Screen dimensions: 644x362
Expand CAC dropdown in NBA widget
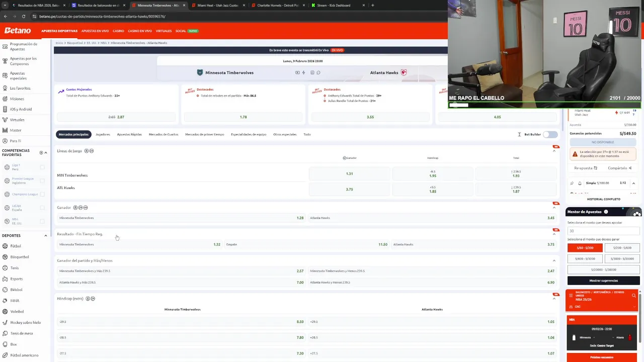point(634,307)
